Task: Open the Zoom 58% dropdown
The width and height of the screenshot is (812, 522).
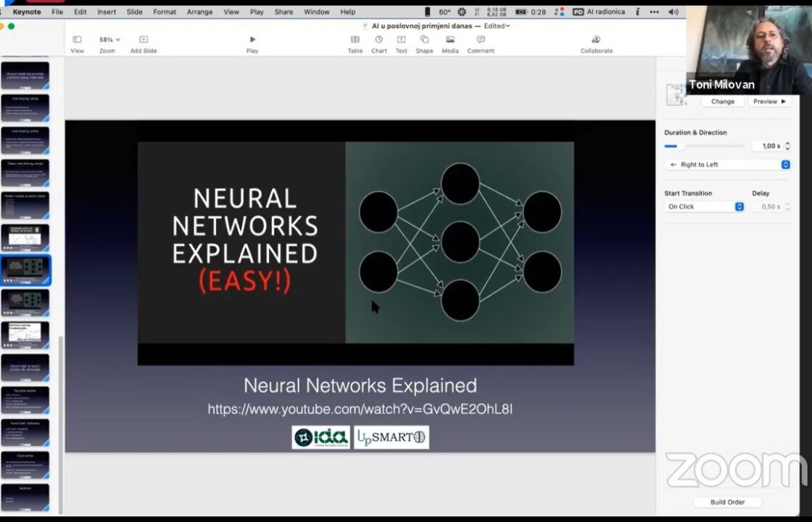Action: click(109, 40)
